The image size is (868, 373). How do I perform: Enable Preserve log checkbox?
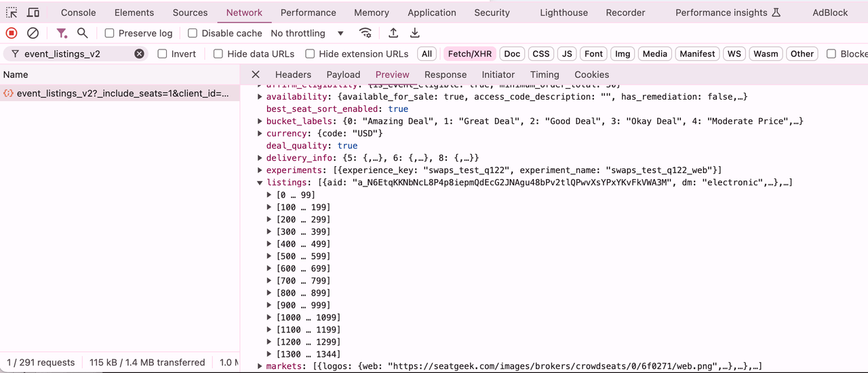110,33
